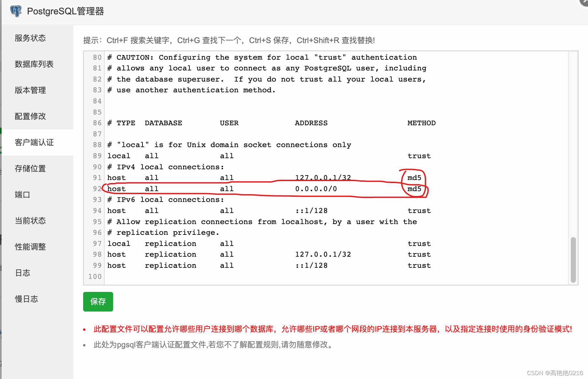Click the editor vertical scrollbar thumb
588x379 pixels.
[x=573, y=260]
